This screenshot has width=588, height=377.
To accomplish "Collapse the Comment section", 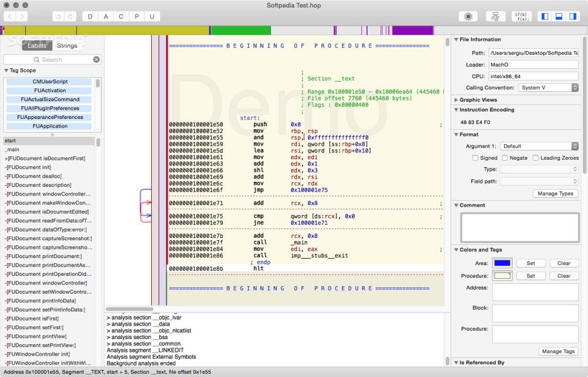I will [456, 205].
